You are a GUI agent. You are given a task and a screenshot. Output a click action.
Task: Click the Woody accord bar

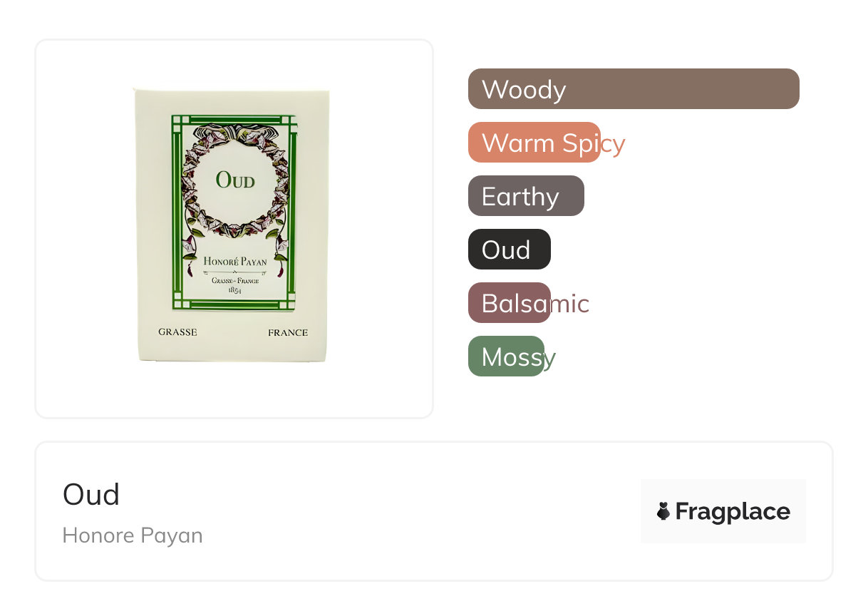click(633, 89)
